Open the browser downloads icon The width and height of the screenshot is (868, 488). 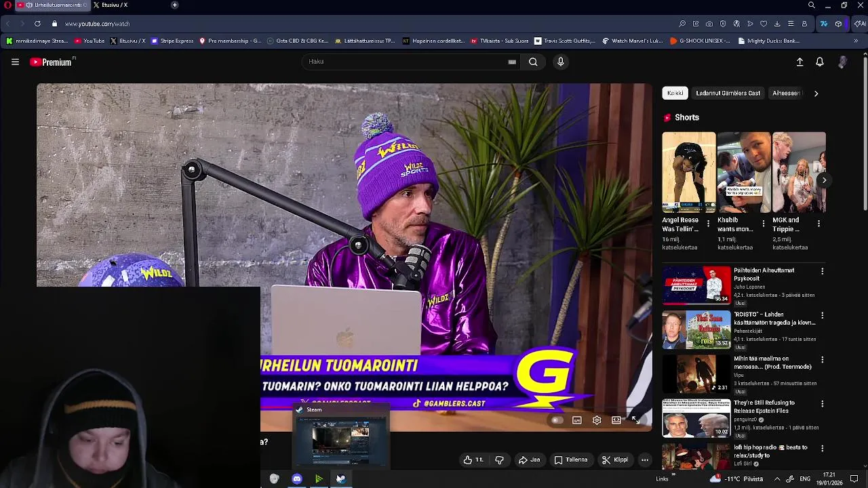point(777,24)
